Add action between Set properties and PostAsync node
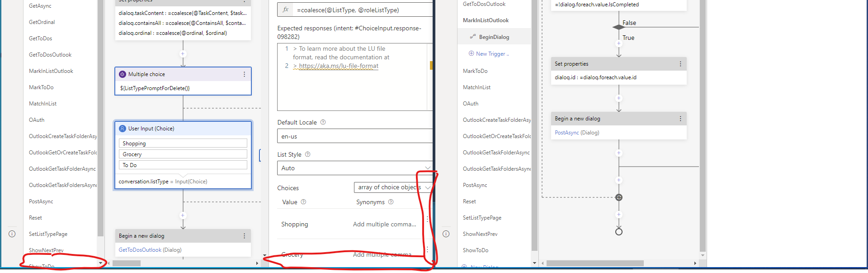 pyautogui.click(x=618, y=98)
